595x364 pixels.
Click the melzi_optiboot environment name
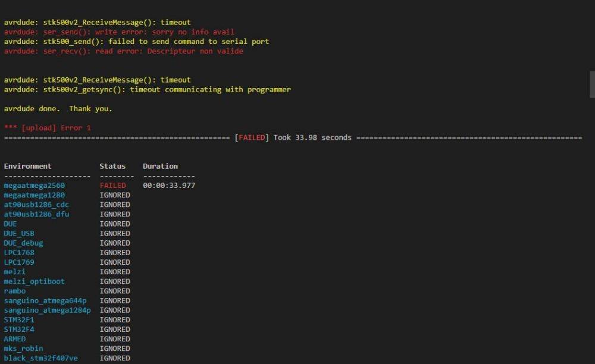tap(35, 281)
